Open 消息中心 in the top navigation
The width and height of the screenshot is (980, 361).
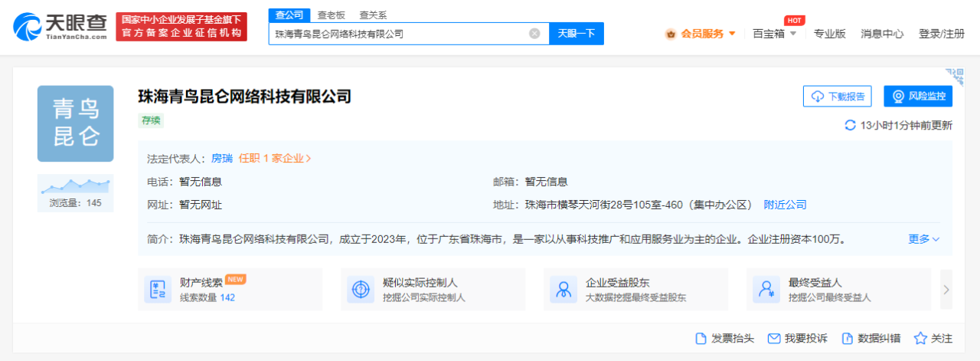(x=882, y=34)
